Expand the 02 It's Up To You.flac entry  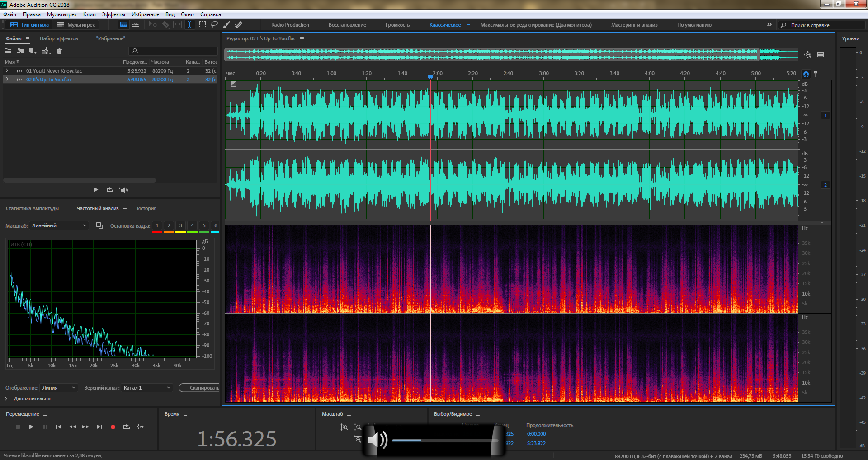pos(7,79)
